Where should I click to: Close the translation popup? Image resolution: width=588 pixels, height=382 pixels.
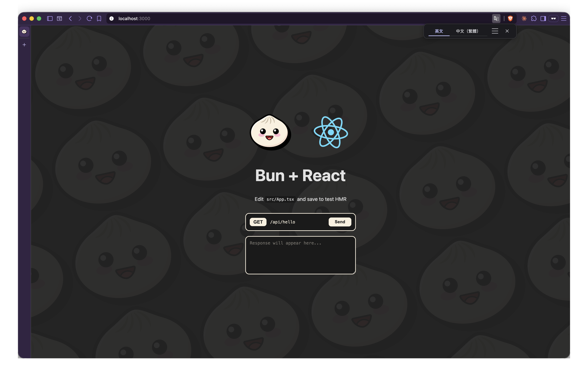(x=507, y=31)
